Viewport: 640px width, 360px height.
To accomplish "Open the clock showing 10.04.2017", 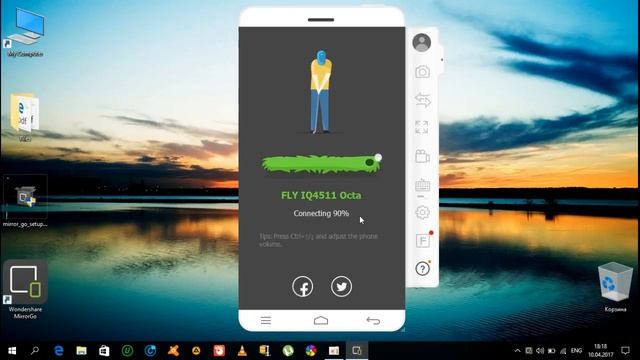I will [x=600, y=351].
